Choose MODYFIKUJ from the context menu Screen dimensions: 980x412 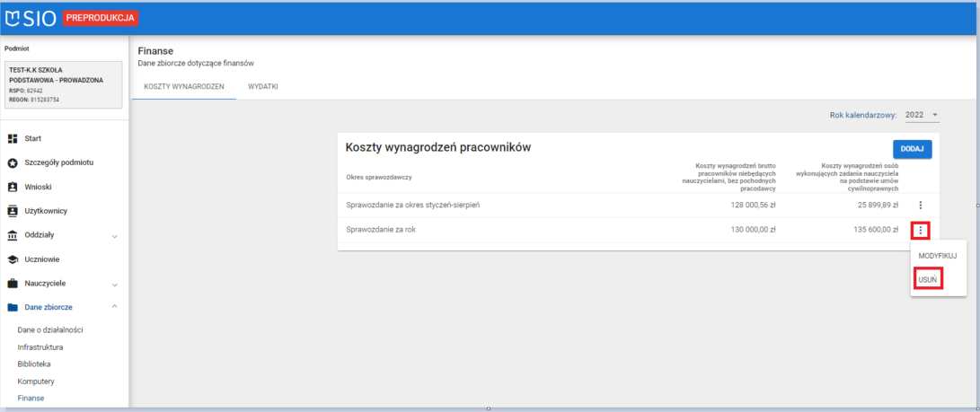pyautogui.click(x=937, y=257)
